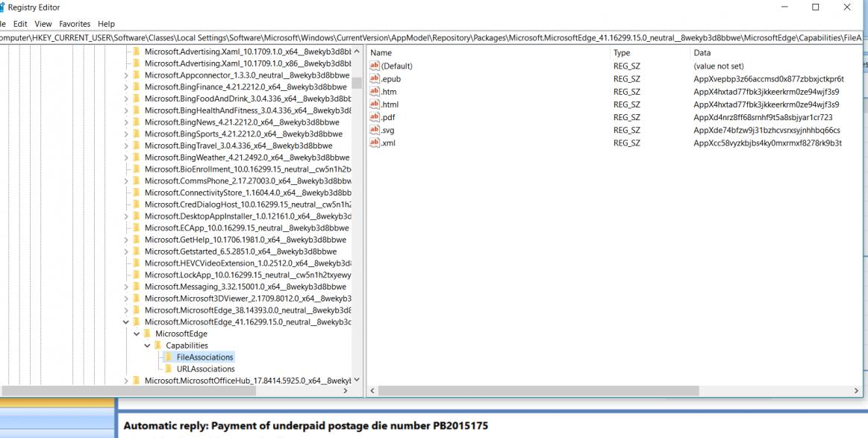
Task: Click the values pane scroll-right arrow
Action: 856,391
